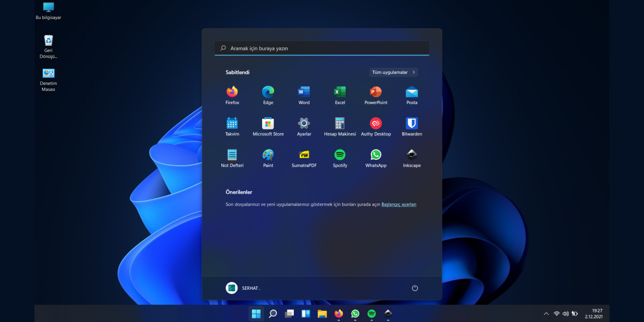Image resolution: width=644 pixels, height=322 pixels.
Task: Open SumatraPDF reader
Action: 304,158
